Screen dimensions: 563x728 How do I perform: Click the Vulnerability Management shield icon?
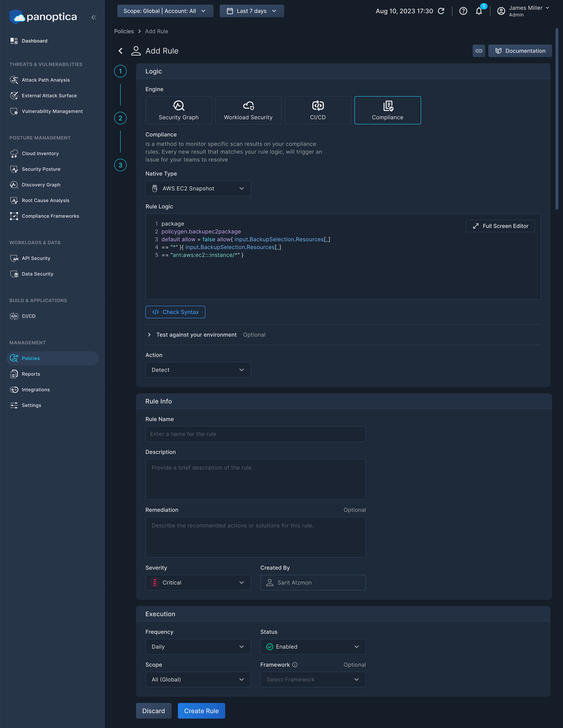click(x=14, y=111)
